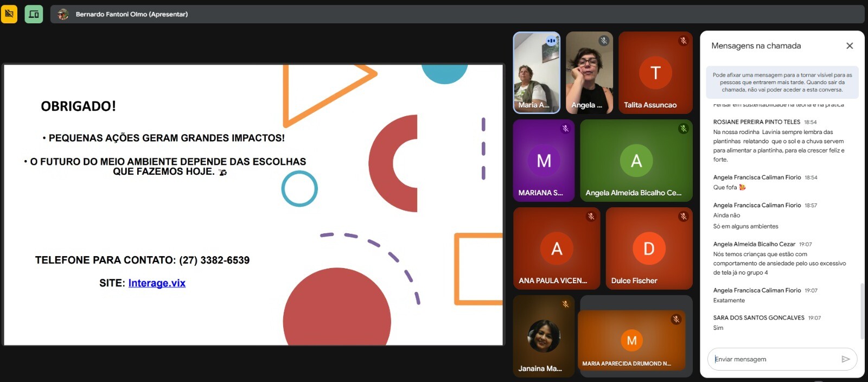Select Janaina Ma.'s video thumbnail
The image size is (868, 382).
pyautogui.click(x=544, y=336)
